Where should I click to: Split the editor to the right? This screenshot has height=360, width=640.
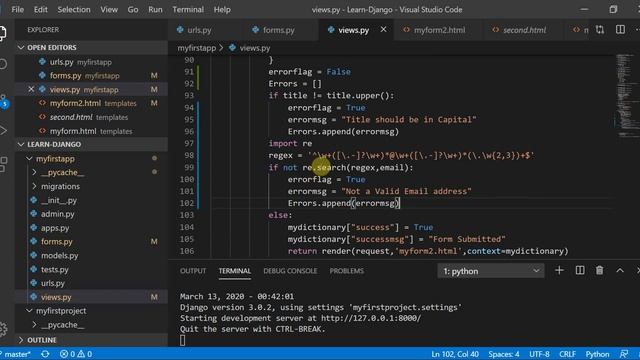pyautogui.click(x=620, y=30)
